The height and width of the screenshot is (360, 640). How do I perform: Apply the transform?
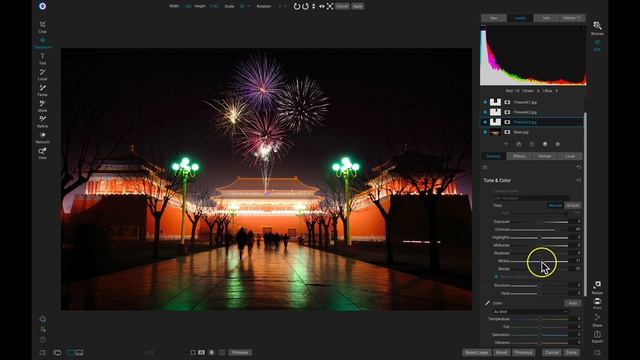(x=358, y=7)
